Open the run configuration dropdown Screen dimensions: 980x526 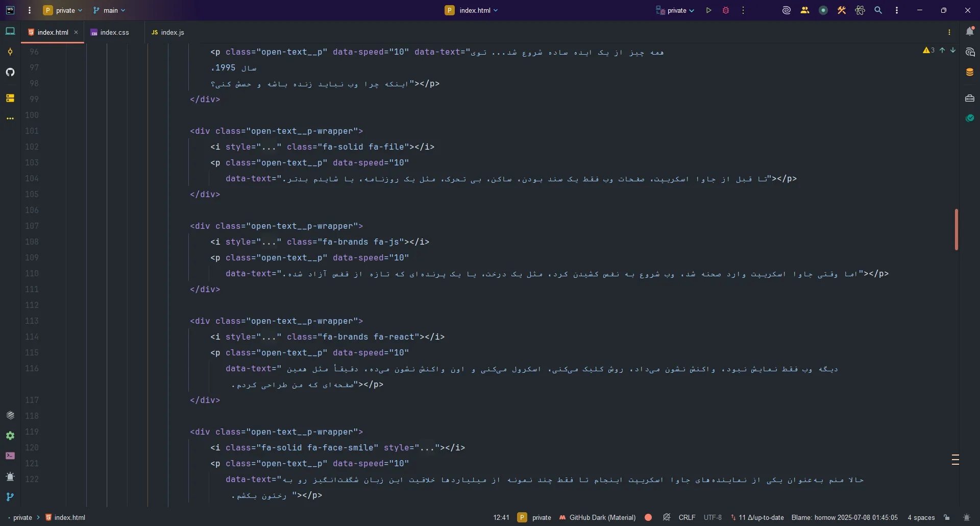(675, 10)
